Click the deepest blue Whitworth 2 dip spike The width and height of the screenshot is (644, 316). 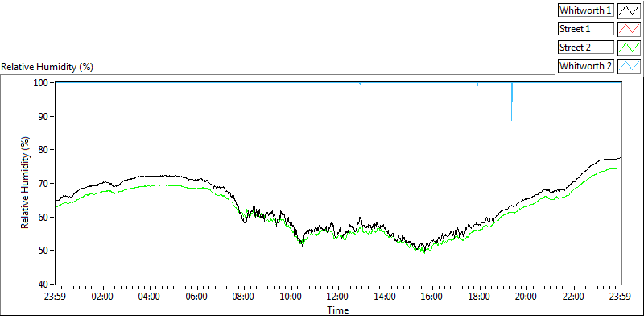(511, 102)
